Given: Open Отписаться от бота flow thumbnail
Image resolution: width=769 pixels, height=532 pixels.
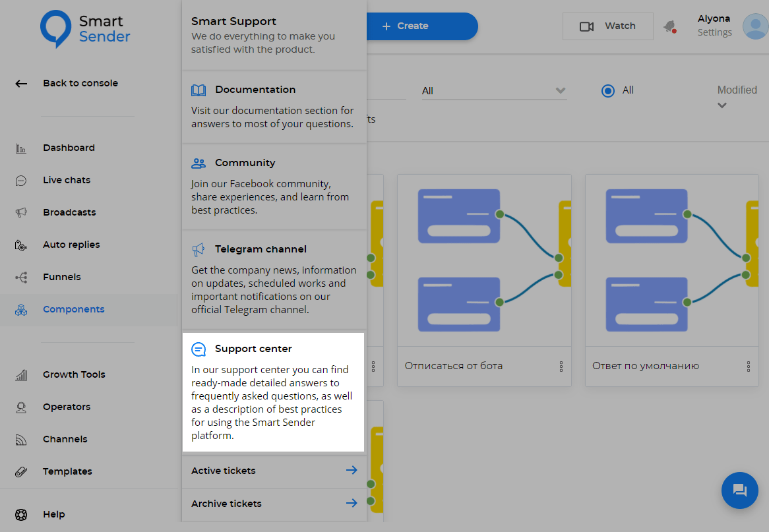Looking at the screenshot, I should coord(484,260).
